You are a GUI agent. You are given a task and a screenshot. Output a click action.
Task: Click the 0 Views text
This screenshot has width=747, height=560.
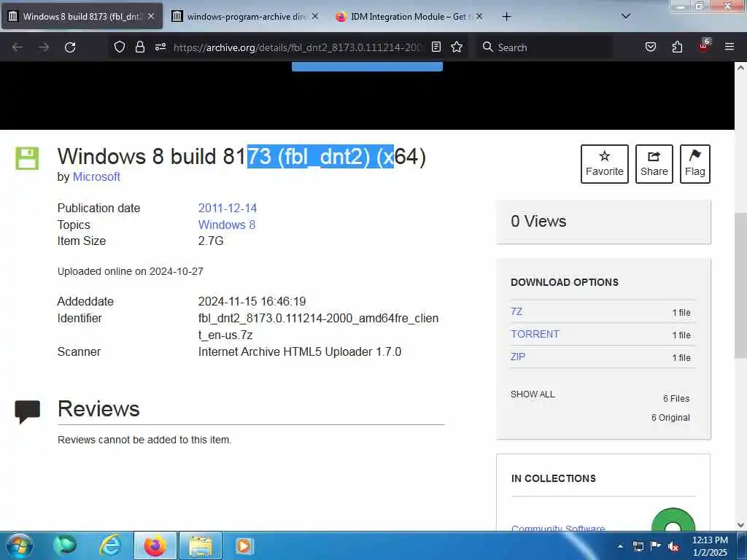point(538,222)
